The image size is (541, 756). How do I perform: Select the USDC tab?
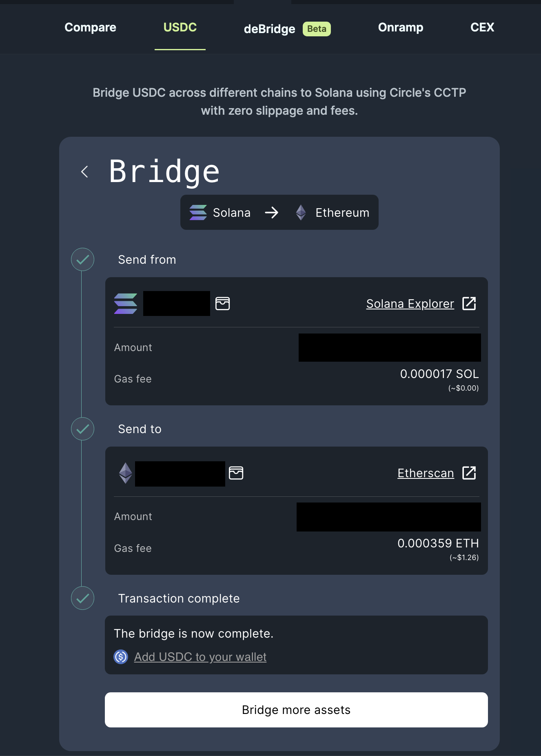[180, 27]
